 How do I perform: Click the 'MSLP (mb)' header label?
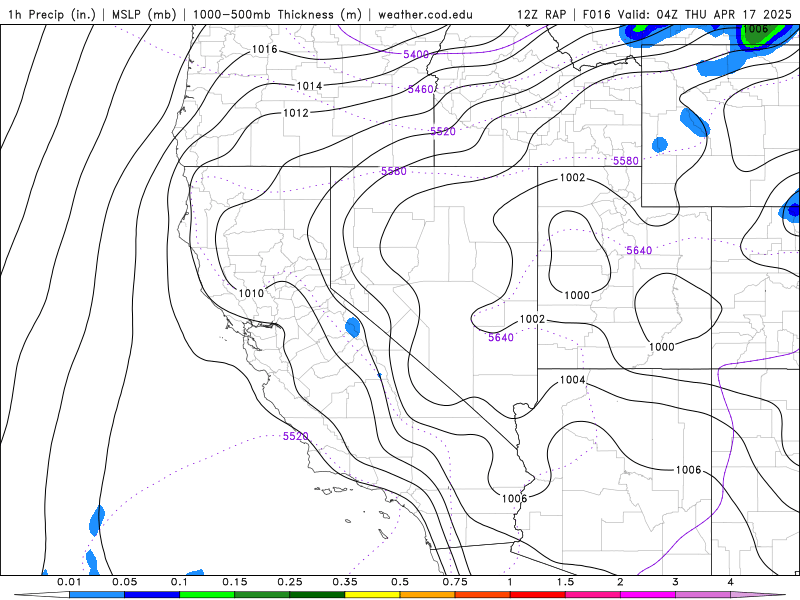pos(142,14)
